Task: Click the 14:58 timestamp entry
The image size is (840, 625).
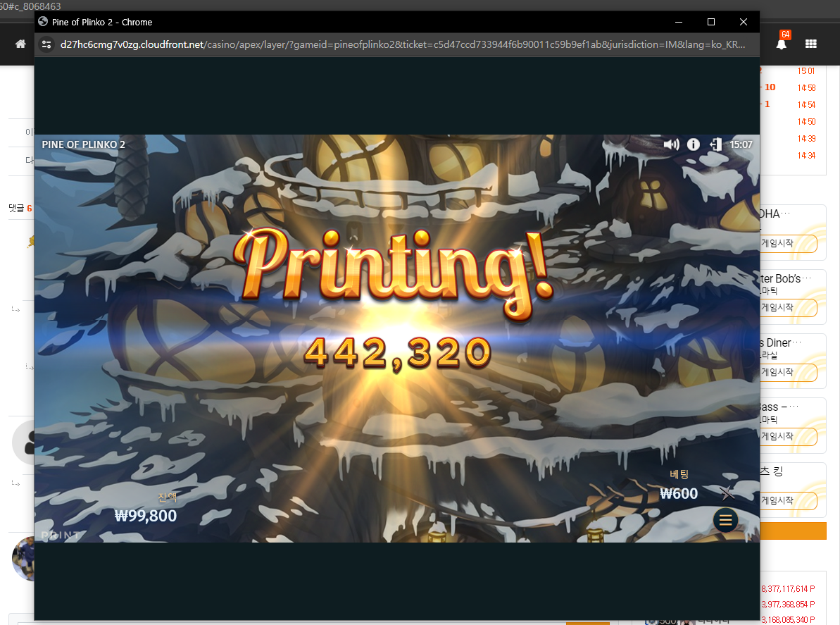Action: pos(806,88)
